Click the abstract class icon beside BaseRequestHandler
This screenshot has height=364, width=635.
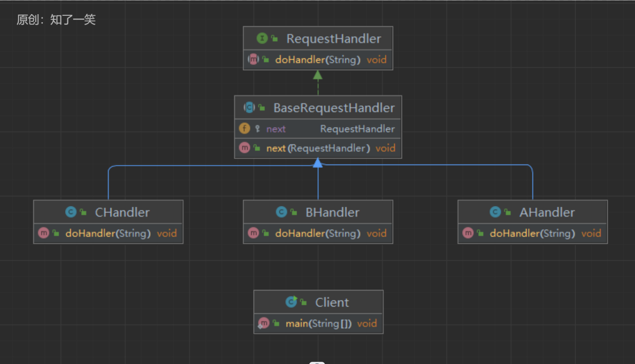tap(249, 107)
